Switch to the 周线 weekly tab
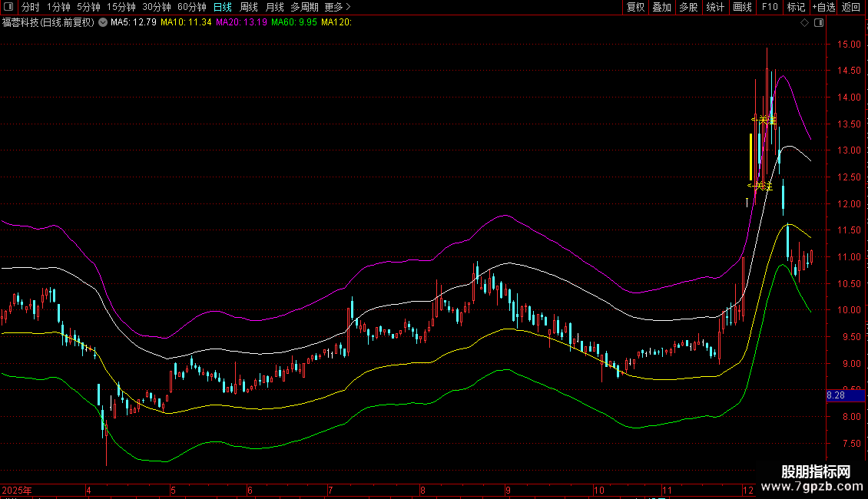 pos(249,7)
